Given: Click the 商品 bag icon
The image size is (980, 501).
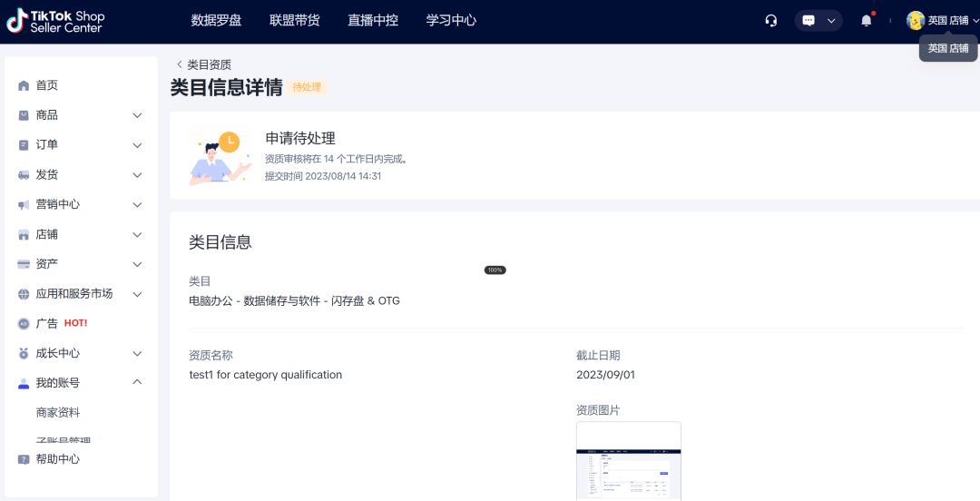Looking at the screenshot, I should coord(24,115).
